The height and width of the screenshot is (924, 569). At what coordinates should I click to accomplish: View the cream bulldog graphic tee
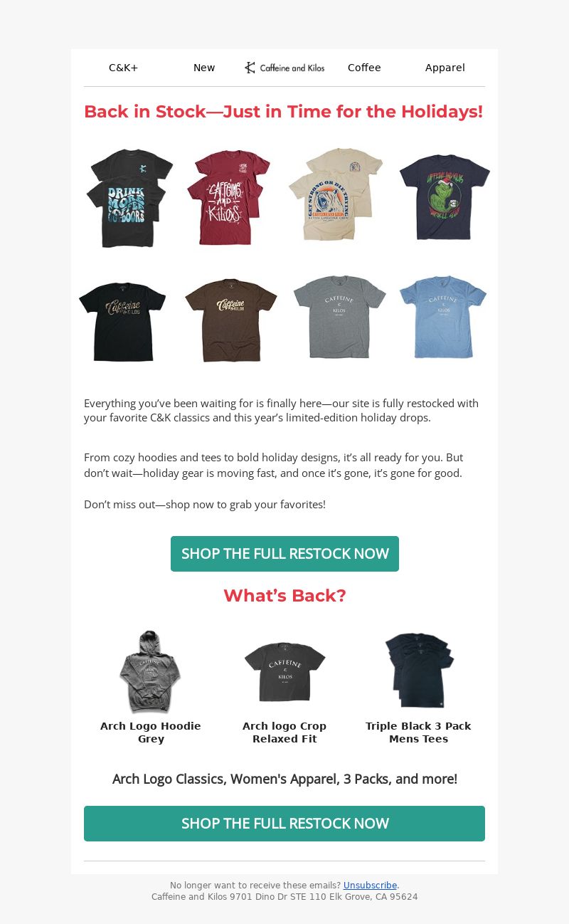tap(336, 194)
